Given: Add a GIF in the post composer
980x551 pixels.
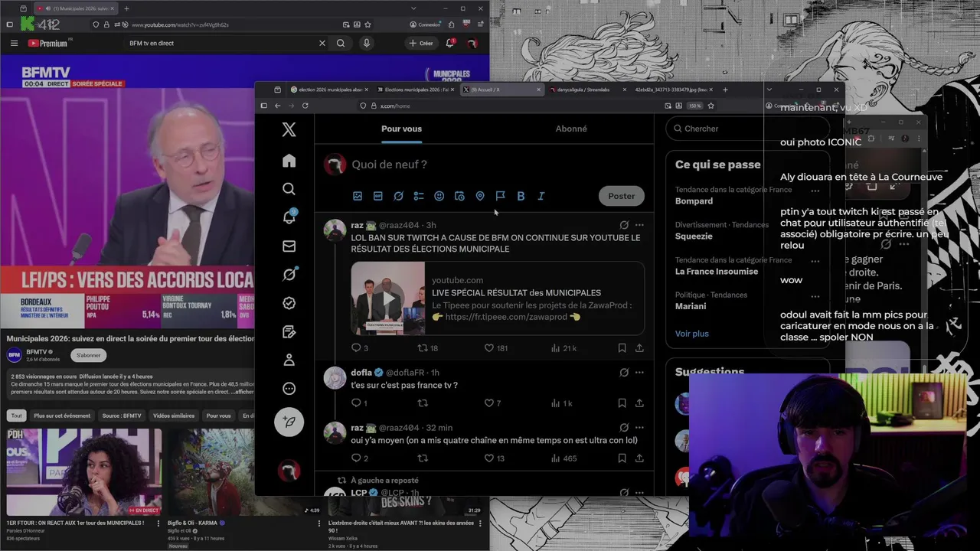Looking at the screenshot, I should click(377, 196).
